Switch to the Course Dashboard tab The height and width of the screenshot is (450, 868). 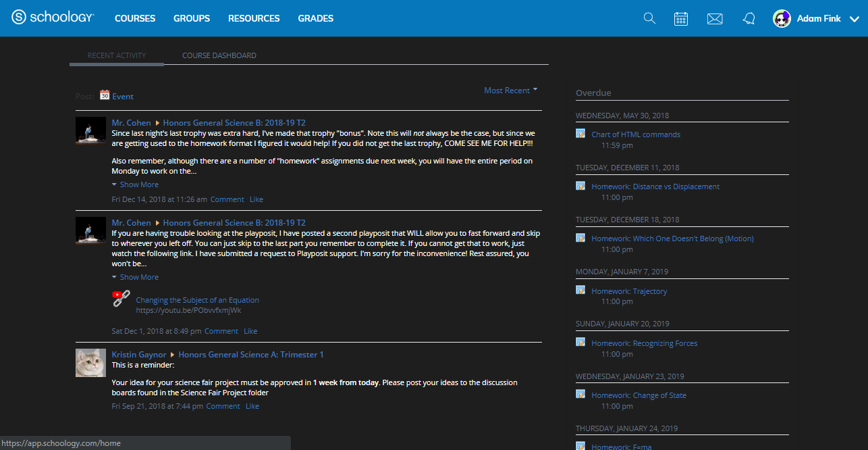click(219, 55)
